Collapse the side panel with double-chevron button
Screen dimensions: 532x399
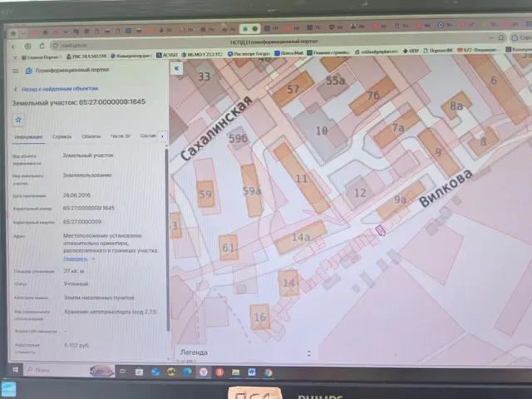[x=176, y=68]
